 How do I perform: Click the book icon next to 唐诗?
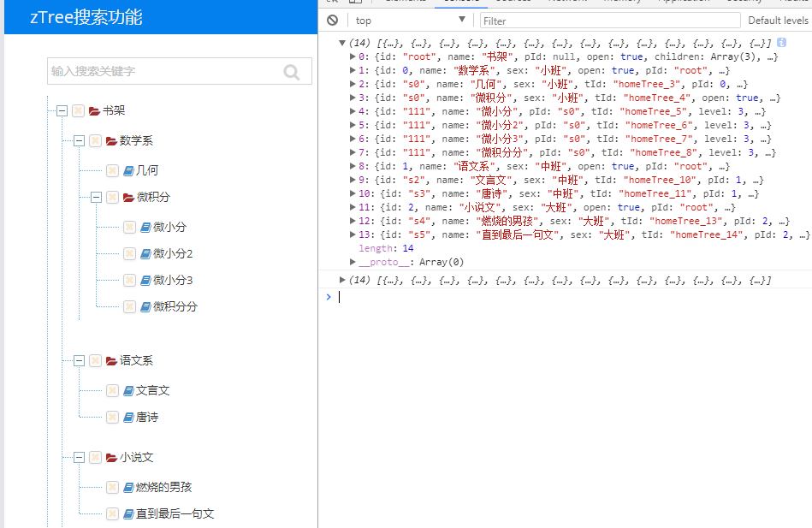[128, 417]
